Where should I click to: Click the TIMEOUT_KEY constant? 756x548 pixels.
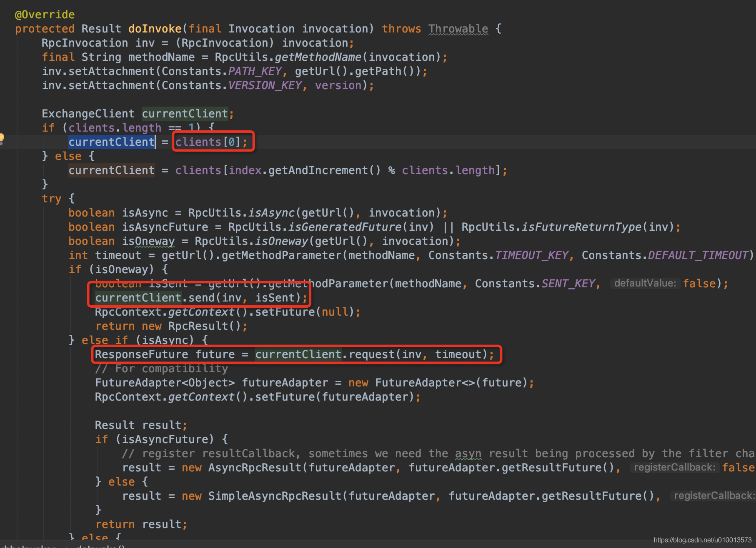[x=531, y=255]
